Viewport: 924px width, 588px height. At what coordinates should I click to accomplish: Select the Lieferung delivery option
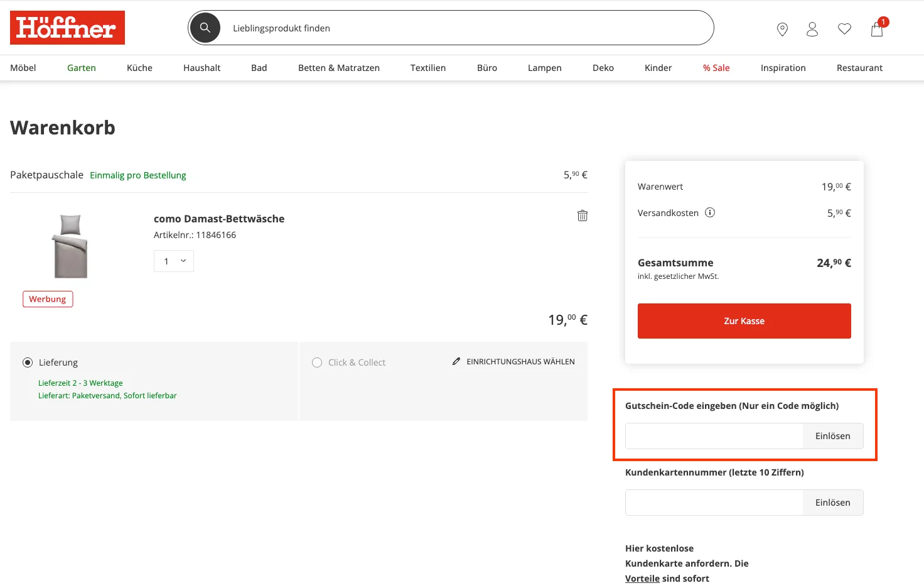click(x=28, y=362)
